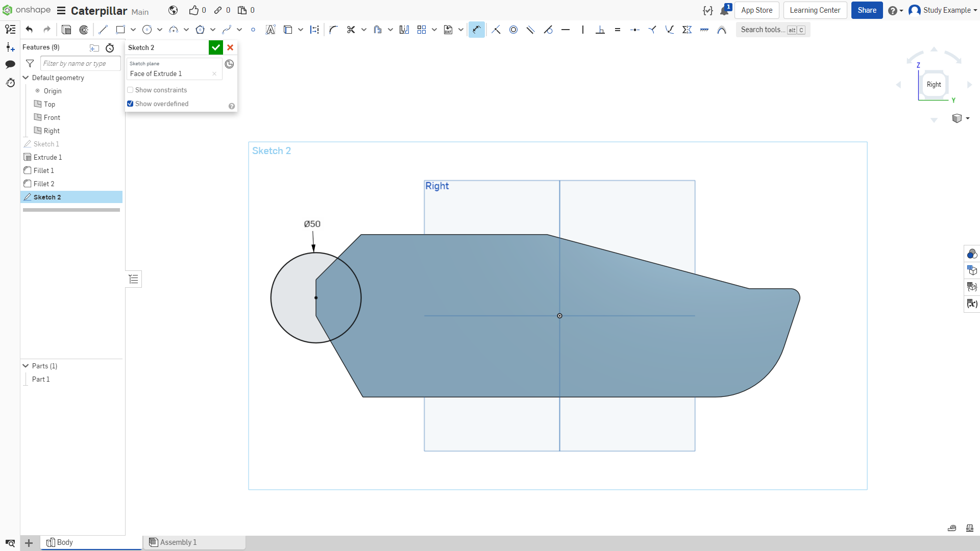Apply the Perpendicular constraint tool

[x=600, y=30]
